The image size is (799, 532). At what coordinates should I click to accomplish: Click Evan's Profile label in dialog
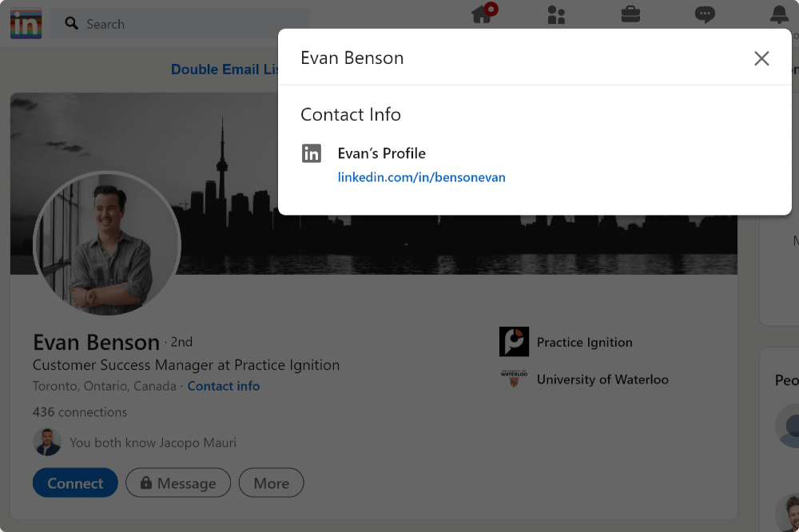coord(382,153)
